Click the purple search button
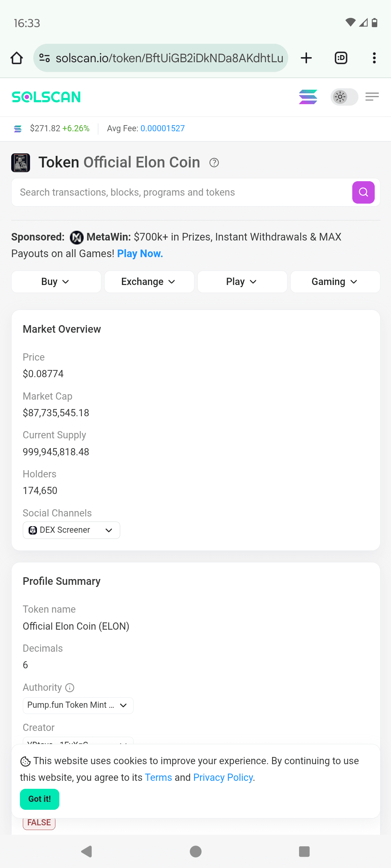The height and width of the screenshot is (868, 391). tap(363, 192)
